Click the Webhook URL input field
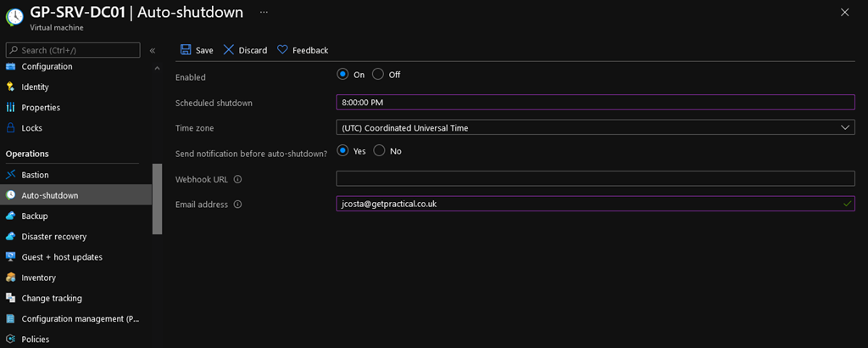This screenshot has height=348, width=868. tap(595, 179)
